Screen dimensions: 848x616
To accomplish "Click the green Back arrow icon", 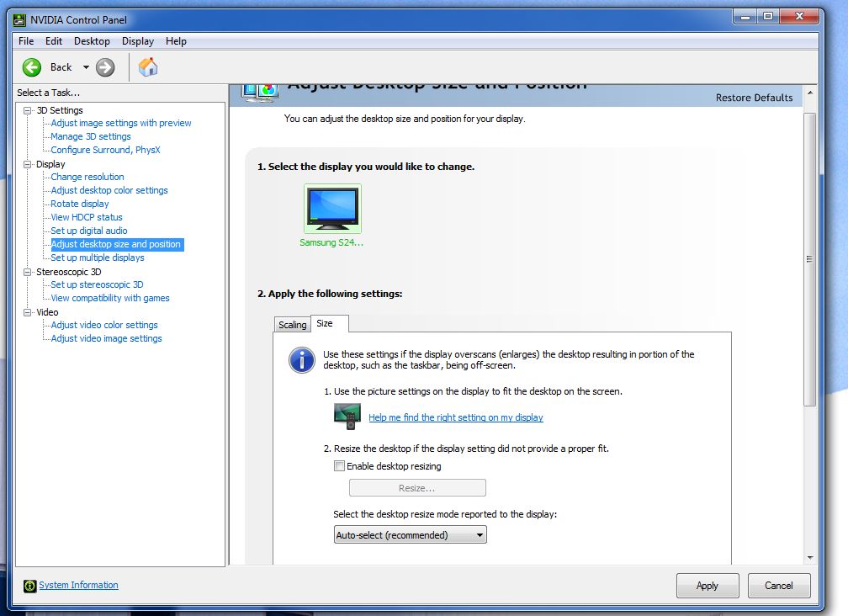I will point(32,67).
